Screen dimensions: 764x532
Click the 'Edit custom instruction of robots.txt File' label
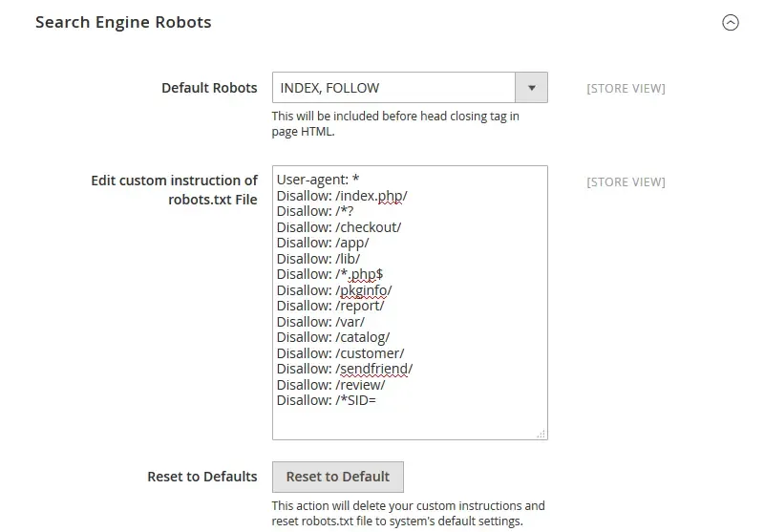click(x=174, y=190)
